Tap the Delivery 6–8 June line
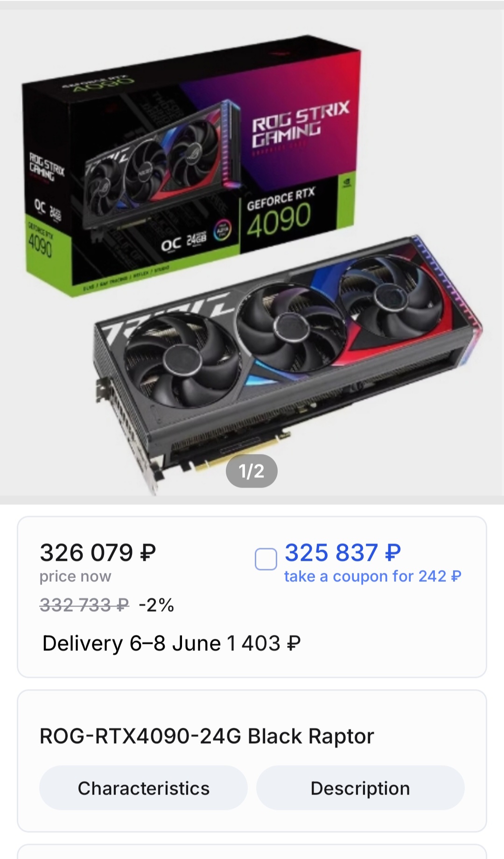 [171, 643]
